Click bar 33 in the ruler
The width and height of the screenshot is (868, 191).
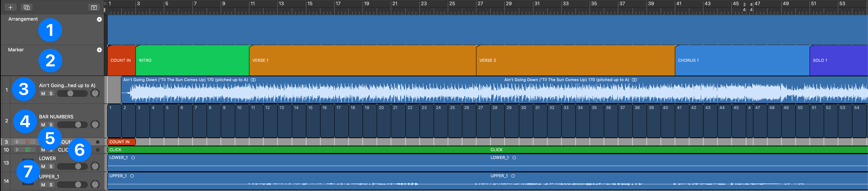566,4
